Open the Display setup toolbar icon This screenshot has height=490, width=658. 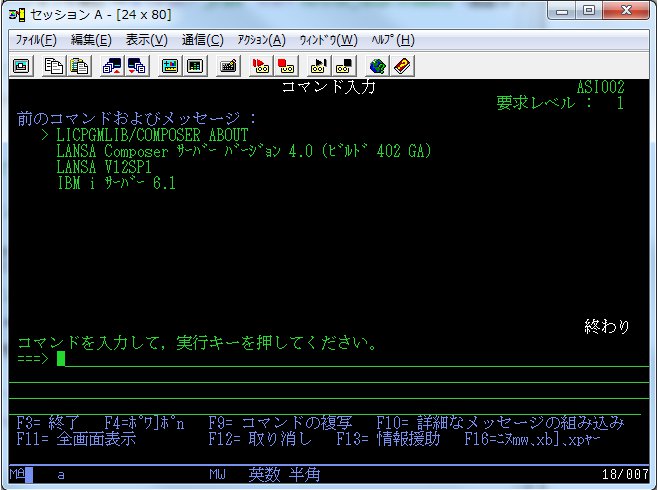coord(170,66)
